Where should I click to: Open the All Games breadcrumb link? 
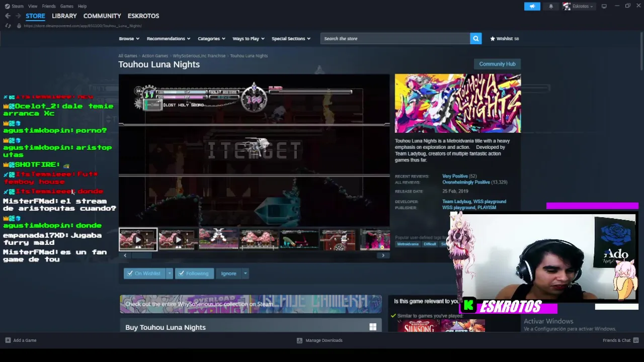[x=128, y=56]
